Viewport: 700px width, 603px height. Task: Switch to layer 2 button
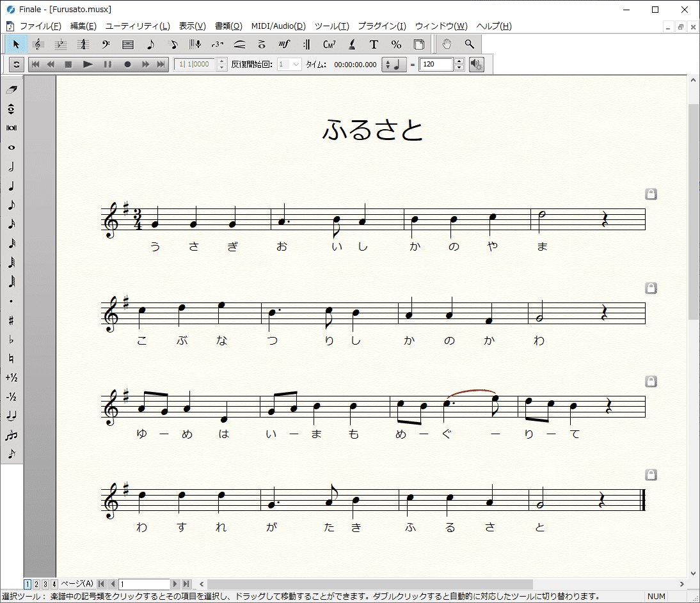[x=36, y=584]
